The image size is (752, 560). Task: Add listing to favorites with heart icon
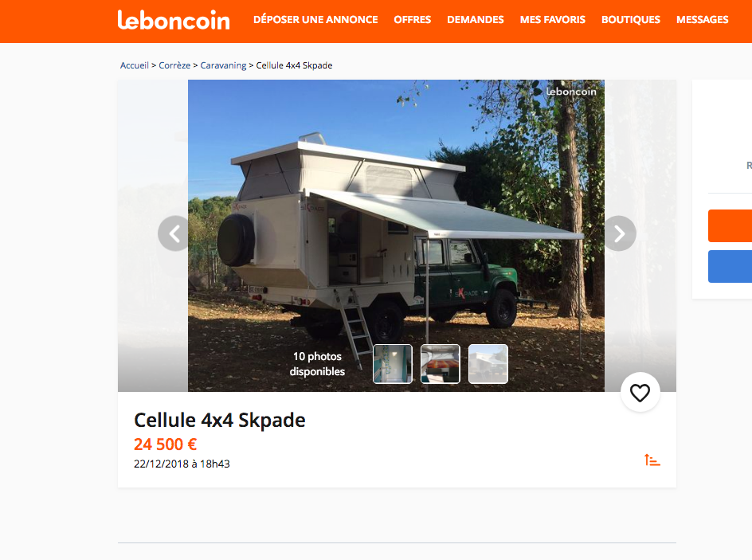640,393
